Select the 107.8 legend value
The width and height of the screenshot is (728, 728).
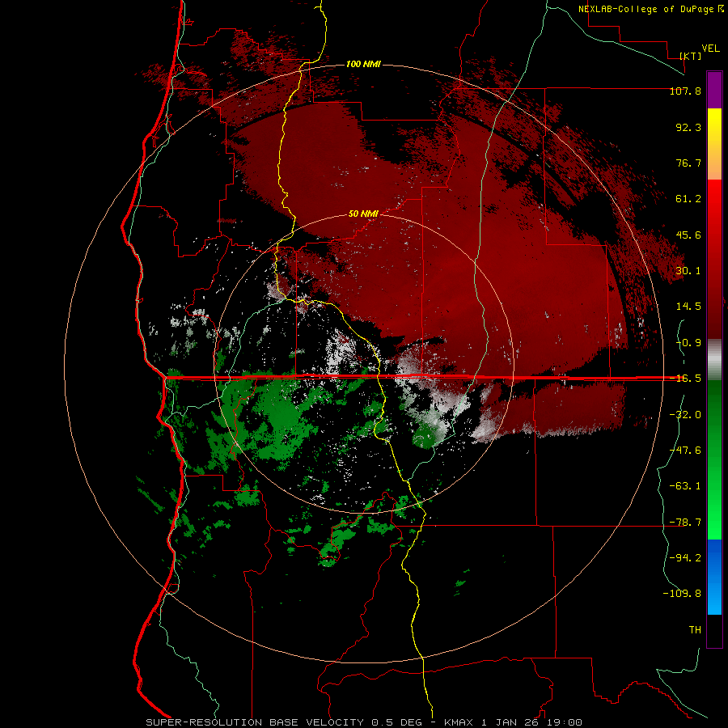(685, 91)
